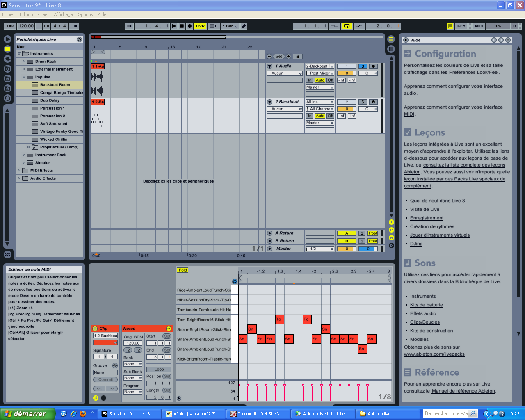Toggle the metronome button
Image resolution: width=525 pixels, height=420 pixels.
pos(74,26)
